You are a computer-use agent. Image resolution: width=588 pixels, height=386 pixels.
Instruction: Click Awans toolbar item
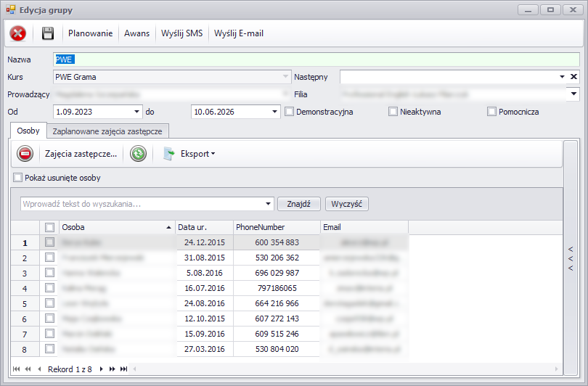pos(137,33)
